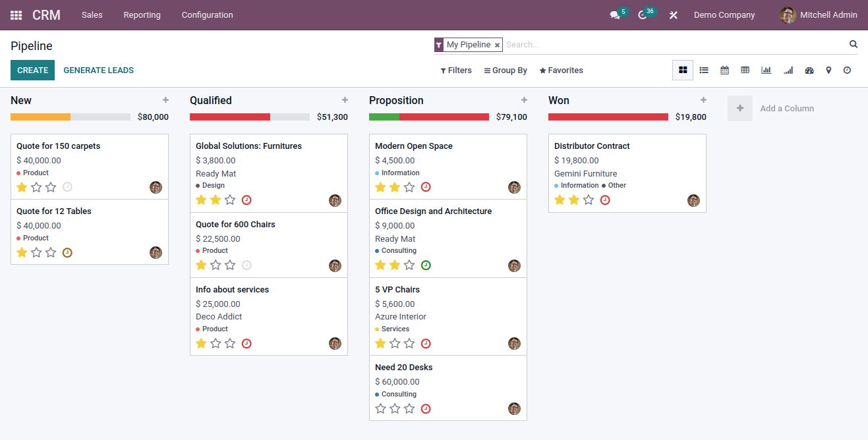Open the Configuration menu
This screenshot has width=868, height=440.
point(207,14)
